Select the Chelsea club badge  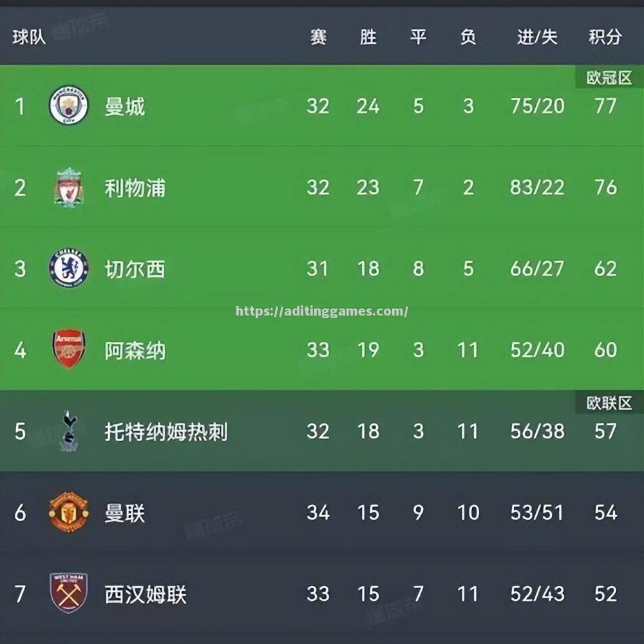click(68, 268)
